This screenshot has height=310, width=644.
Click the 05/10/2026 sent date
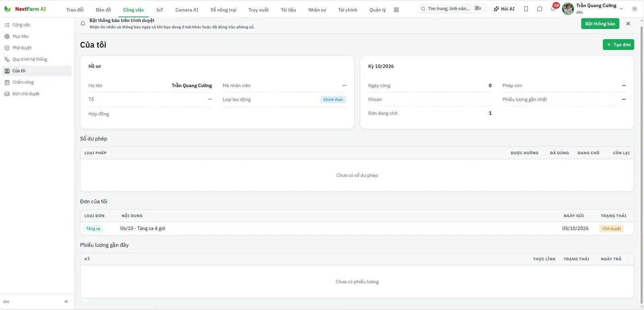575,228
